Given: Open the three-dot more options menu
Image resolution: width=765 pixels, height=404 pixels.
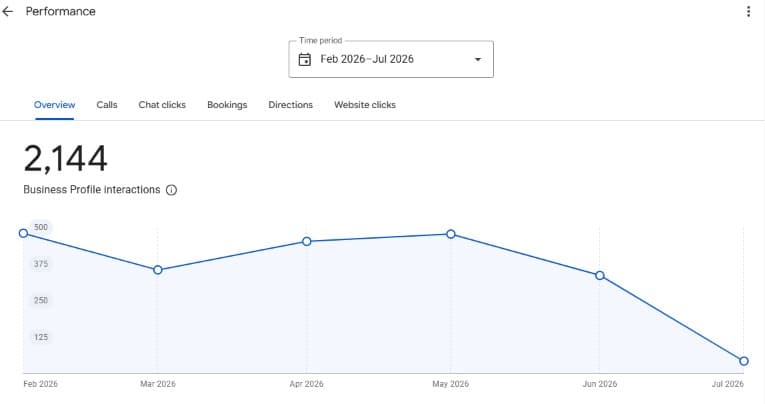Looking at the screenshot, I should [x=748, y=12].
